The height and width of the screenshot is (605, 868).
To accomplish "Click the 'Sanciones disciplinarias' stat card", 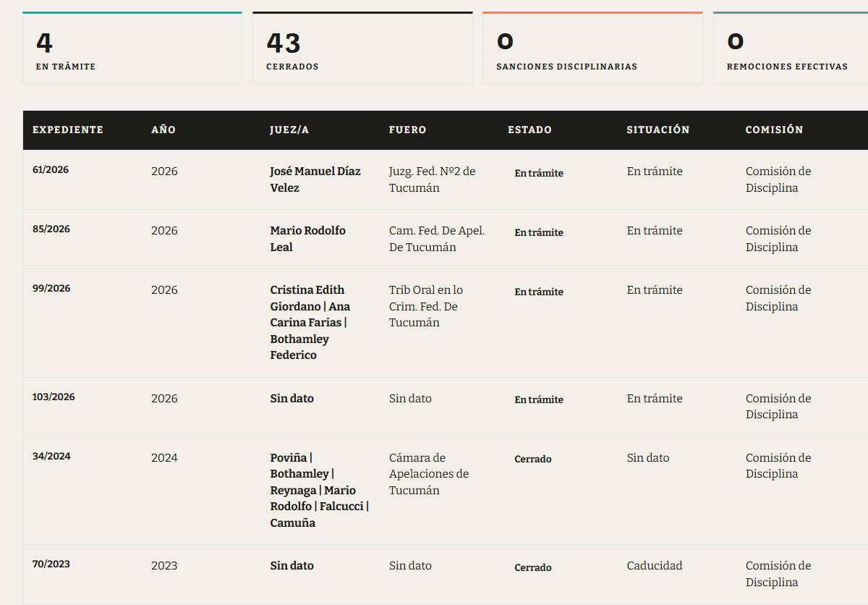I will 592,48.
